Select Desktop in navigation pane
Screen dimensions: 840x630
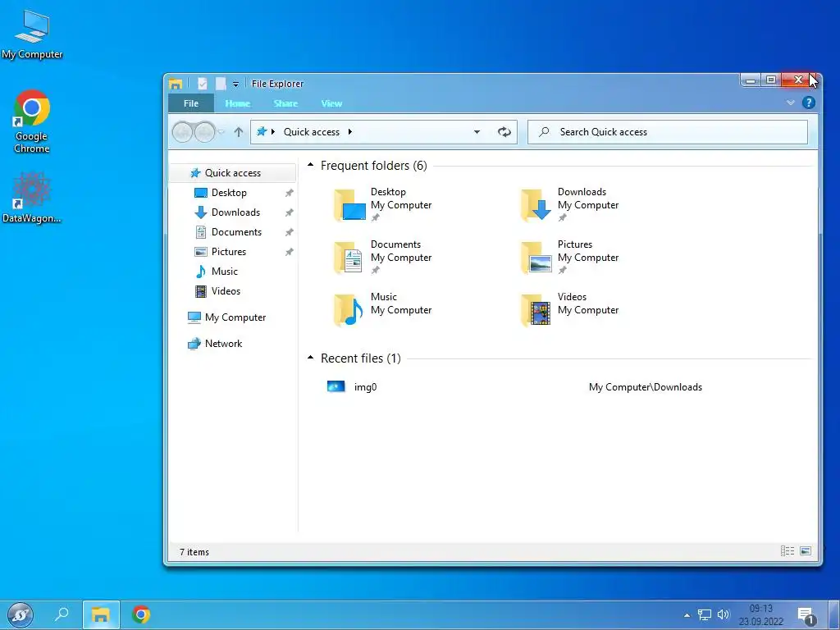click(229, 193)
